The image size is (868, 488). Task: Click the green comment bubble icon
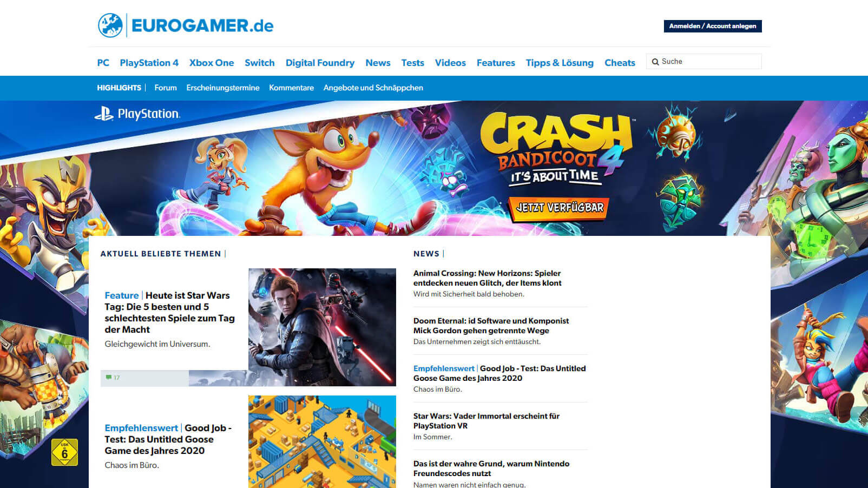[x=109, y=378]
